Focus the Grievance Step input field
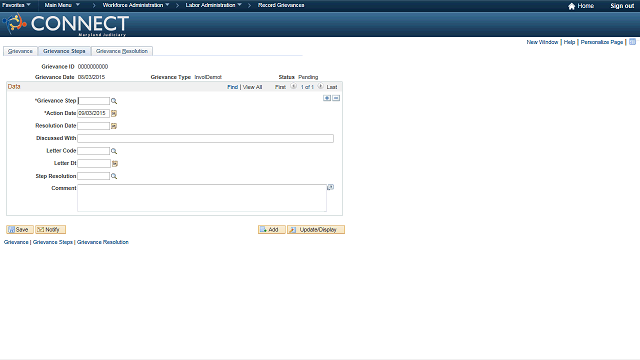This screenshot has width=640, height=360. (x=93, y=101)
